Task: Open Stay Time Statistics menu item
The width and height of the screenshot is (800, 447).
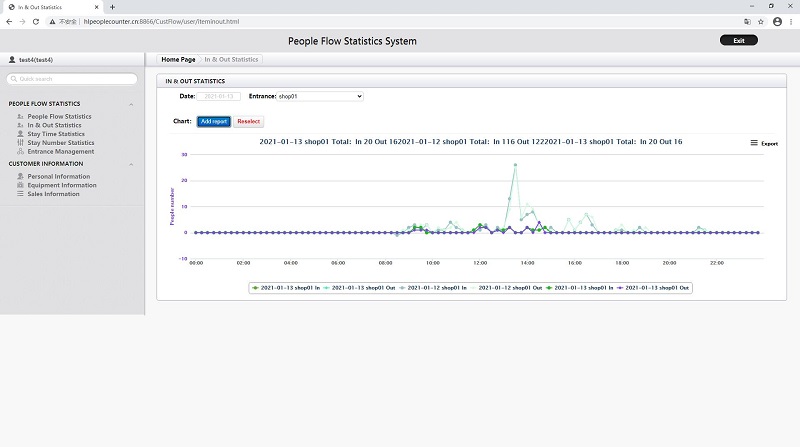Action: (x=56, y=134)
